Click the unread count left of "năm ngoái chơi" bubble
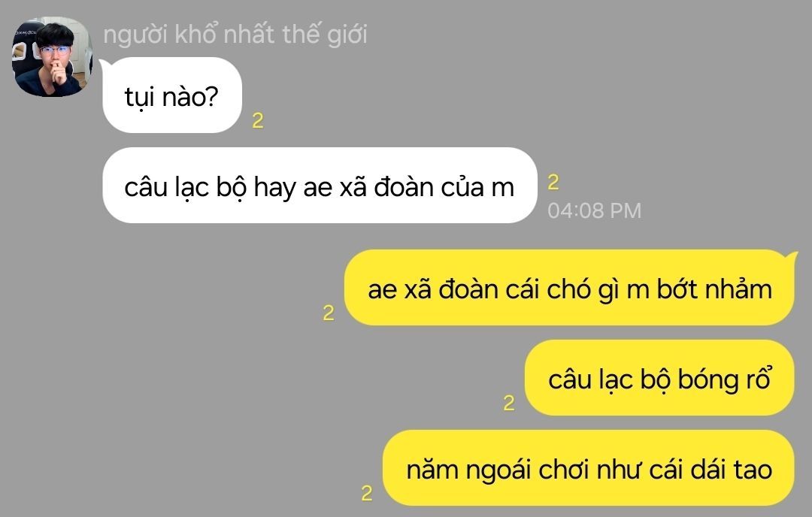This screenshot has height=517, width=812. click(367, 493)
